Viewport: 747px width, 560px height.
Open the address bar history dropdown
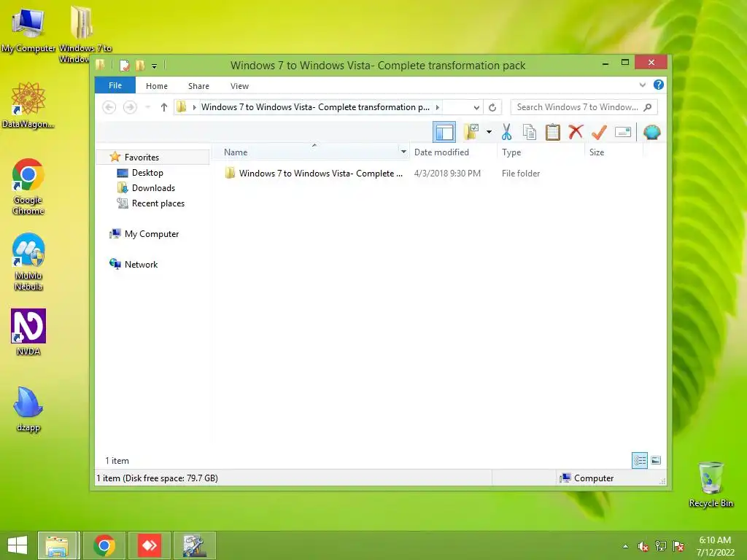(476, 108)
